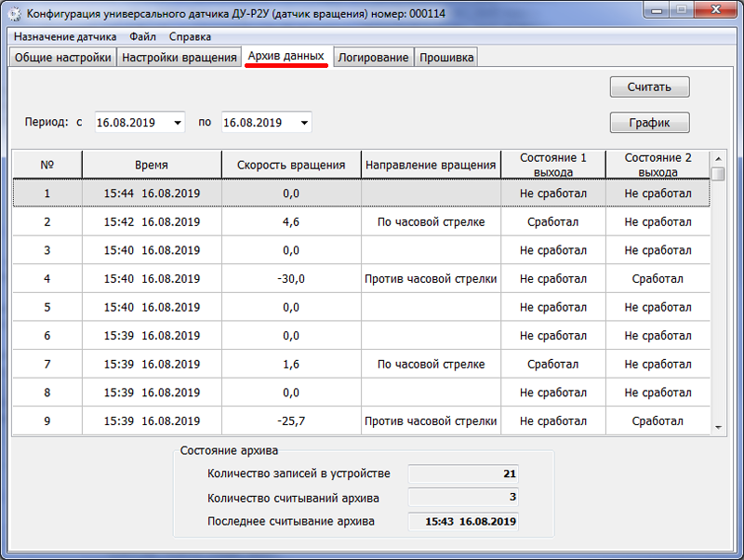Image resolution: width=744 pixels, height=560 pixels.
Task: Click the Считать button
Action: (x=649, y=87)
